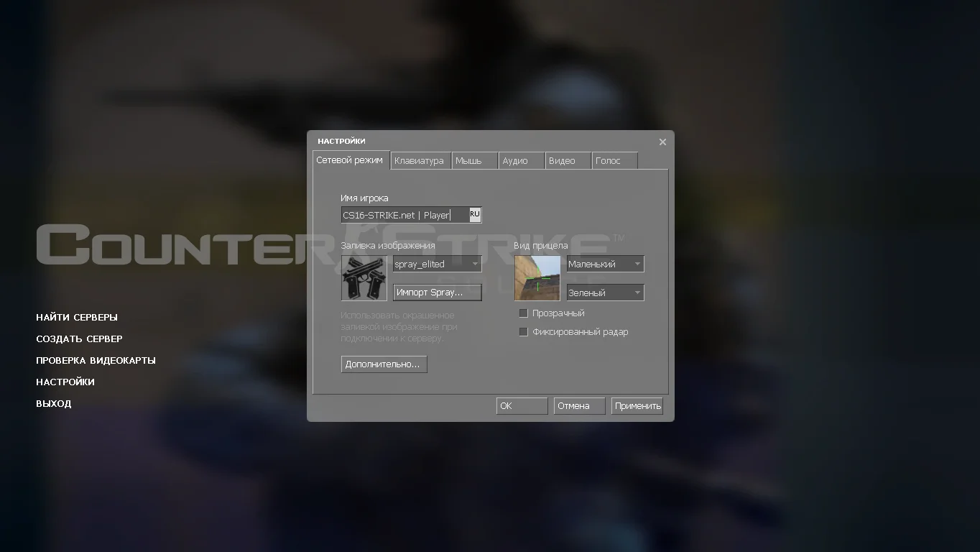Viewport: 980px width, 552px height.
Task: Enable the Прозрачный checkbox
Action: pyautogui.click(x=524, y=313)
